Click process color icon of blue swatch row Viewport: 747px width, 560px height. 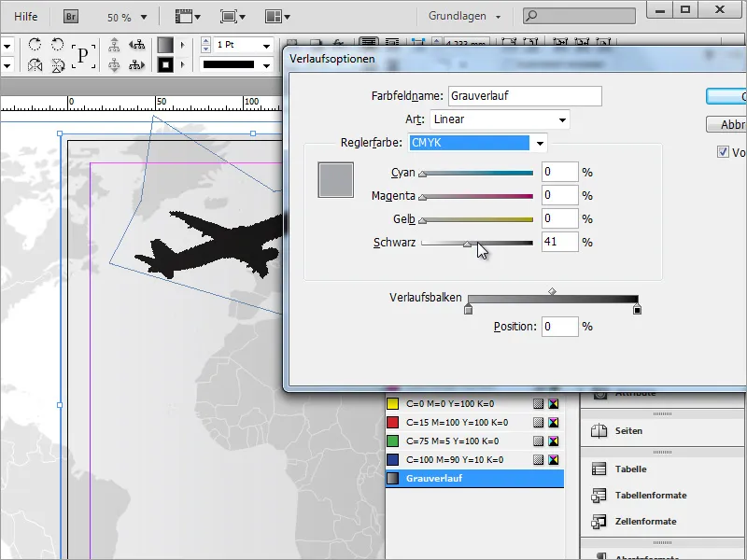[x=539, y=459]
